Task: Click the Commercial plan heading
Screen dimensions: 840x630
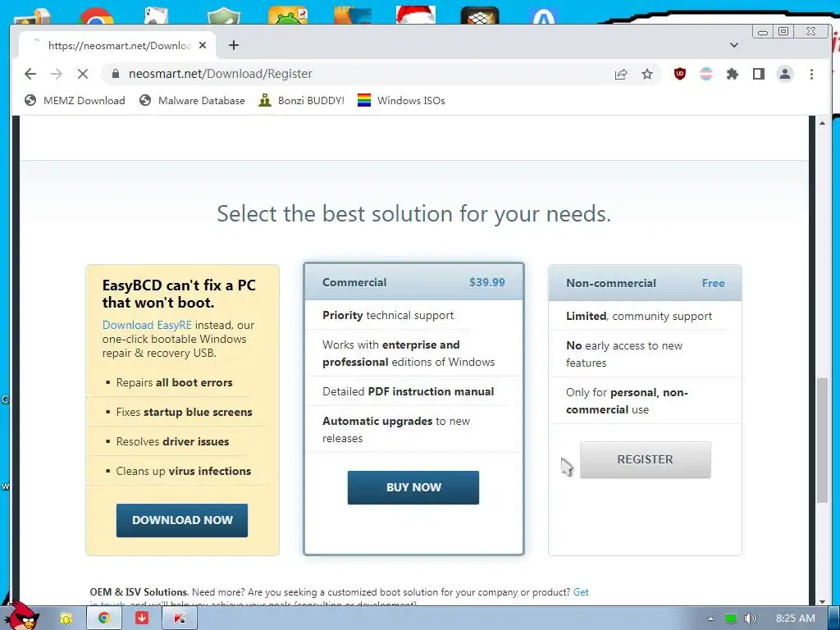Action: pyautogui.click(x=354, y=282)
